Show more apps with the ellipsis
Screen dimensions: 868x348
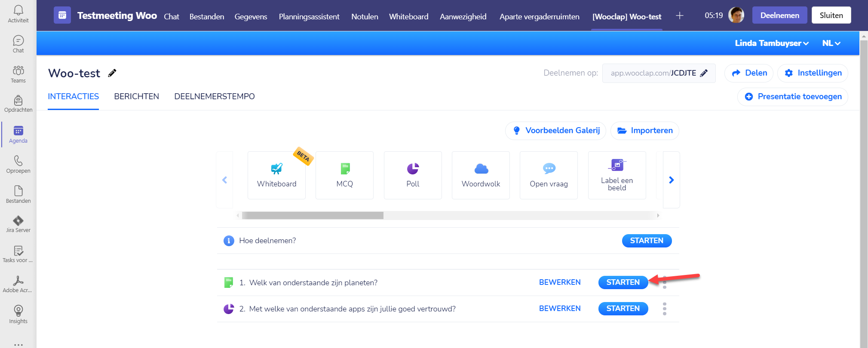click(x=18, y=344)
